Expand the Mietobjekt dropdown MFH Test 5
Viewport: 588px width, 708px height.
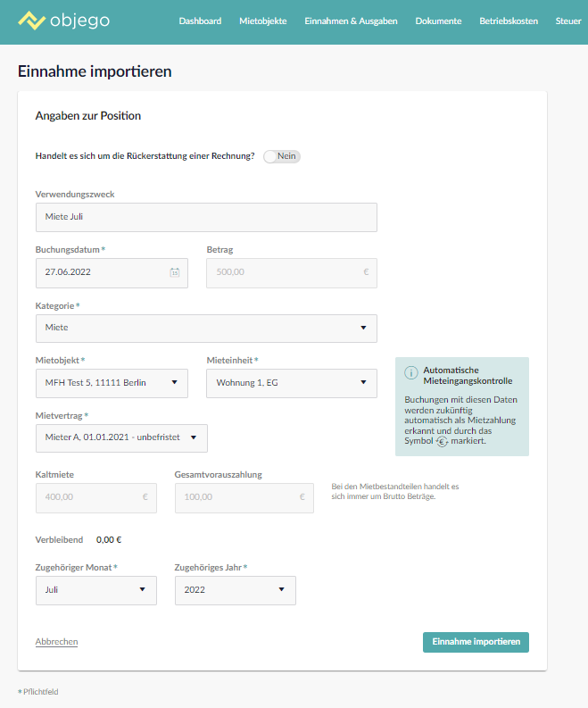[112, 383]
